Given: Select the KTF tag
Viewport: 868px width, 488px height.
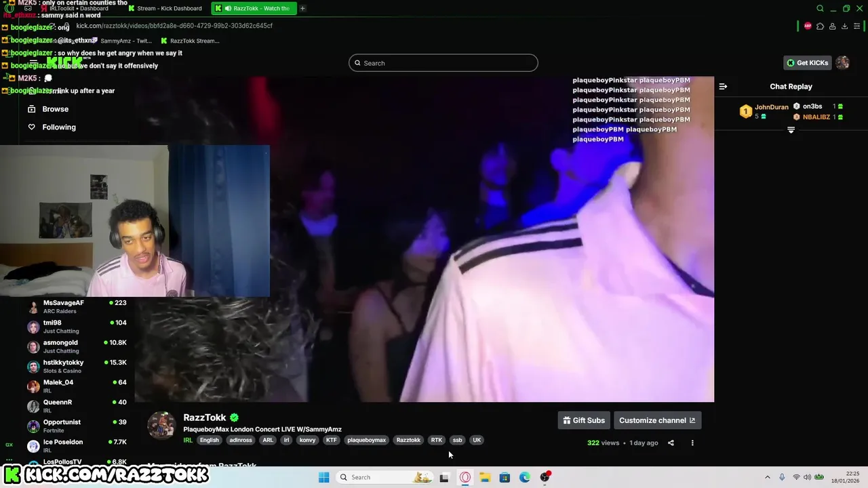Looking at the screenshot, I should tap(331, 440).
